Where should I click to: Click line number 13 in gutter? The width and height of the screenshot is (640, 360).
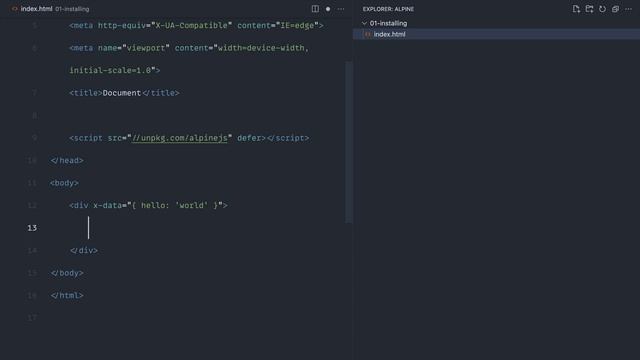click(32, 228)
